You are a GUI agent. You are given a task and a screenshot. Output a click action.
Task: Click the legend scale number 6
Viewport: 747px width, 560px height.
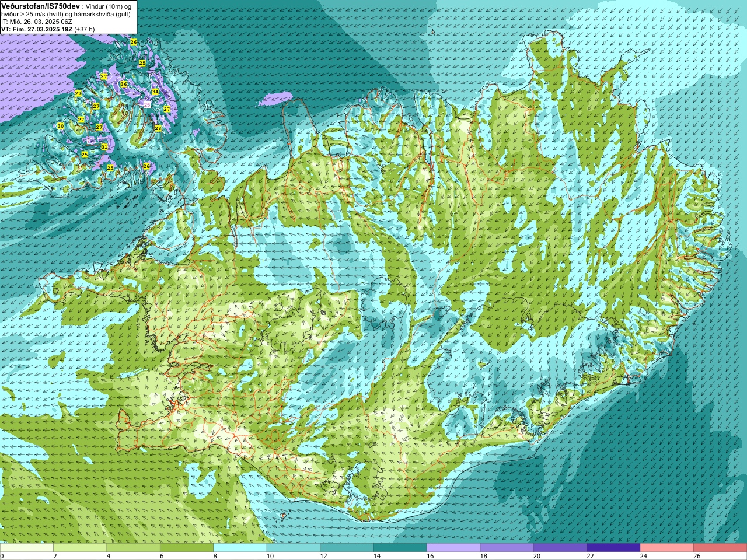pyautogui.click(x=162, y=556)
